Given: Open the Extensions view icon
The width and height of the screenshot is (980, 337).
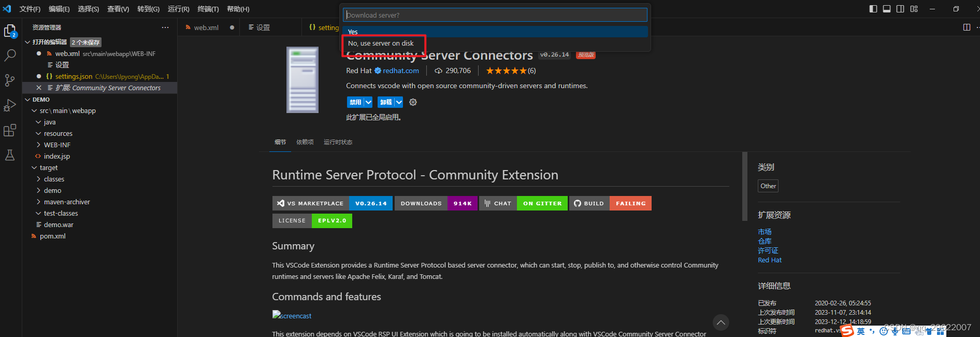Looking at the screenshot, I should coord(10,130).
